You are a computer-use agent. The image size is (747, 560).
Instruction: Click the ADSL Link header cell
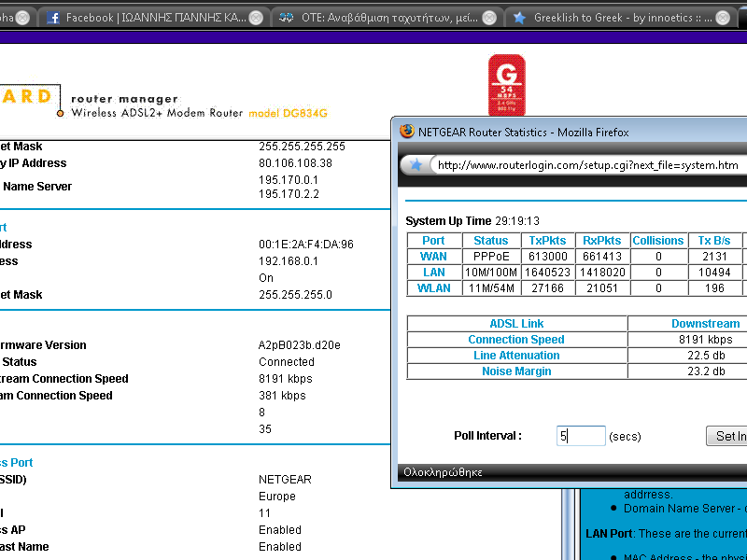click(x=516, y=323)
